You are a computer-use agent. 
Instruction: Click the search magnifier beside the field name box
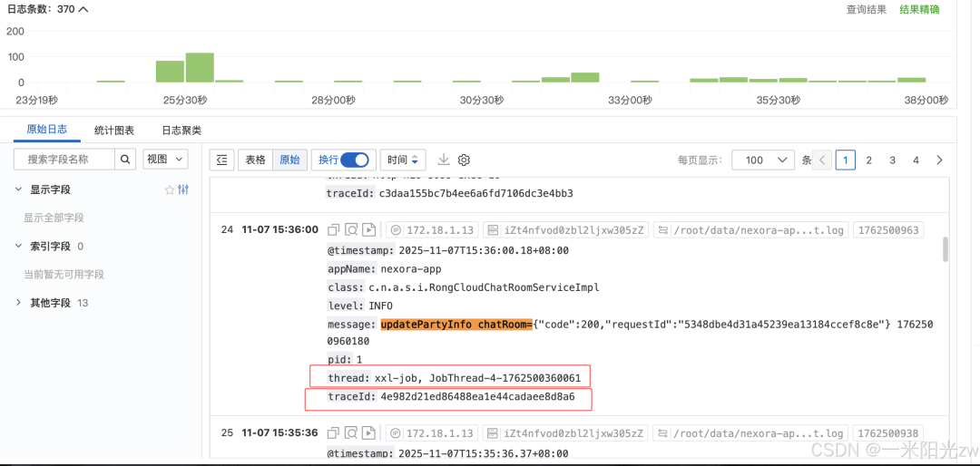tap(125, 160)
